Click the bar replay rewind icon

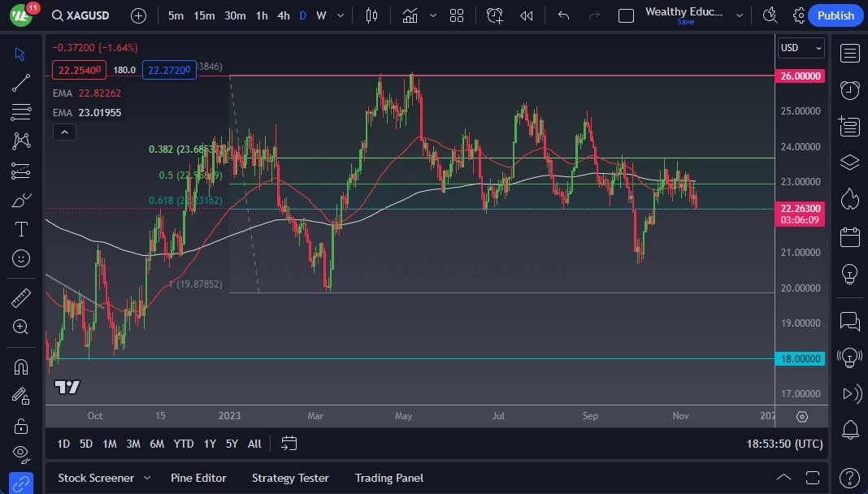527,15
